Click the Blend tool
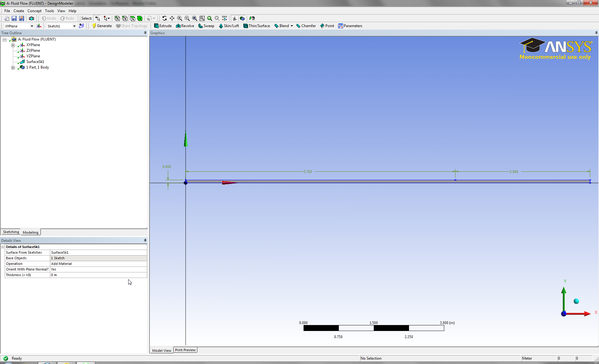599x364 pixels. click(x=281, y=26)
